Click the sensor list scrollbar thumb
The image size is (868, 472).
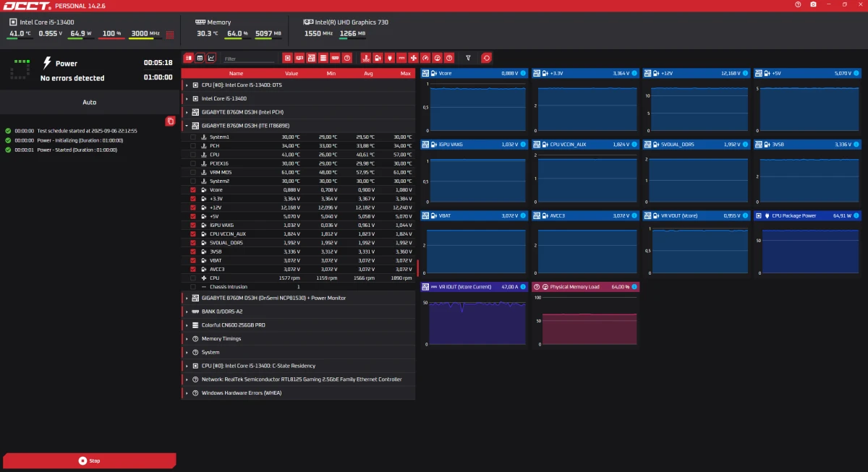417,268
